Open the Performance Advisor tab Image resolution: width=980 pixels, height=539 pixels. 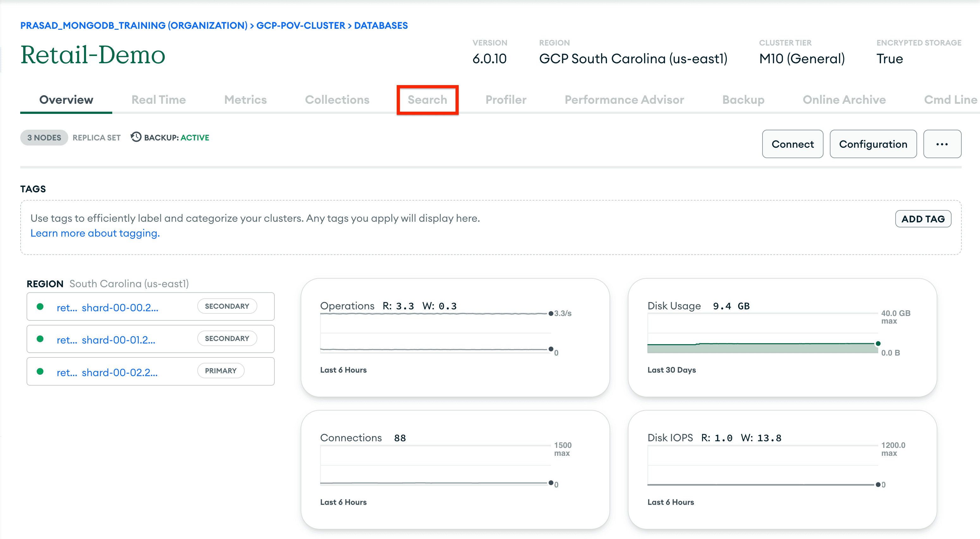pyautogui.click(x=624, y=100)
